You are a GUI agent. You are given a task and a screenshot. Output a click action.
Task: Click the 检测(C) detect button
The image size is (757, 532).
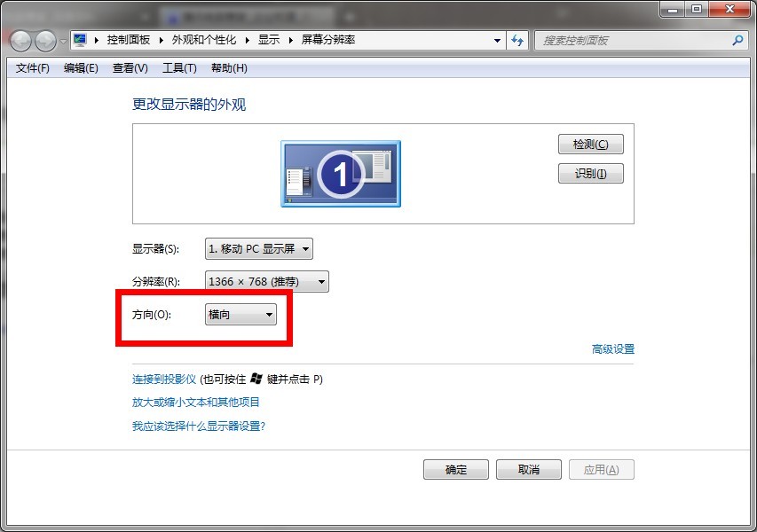point(591,145)
